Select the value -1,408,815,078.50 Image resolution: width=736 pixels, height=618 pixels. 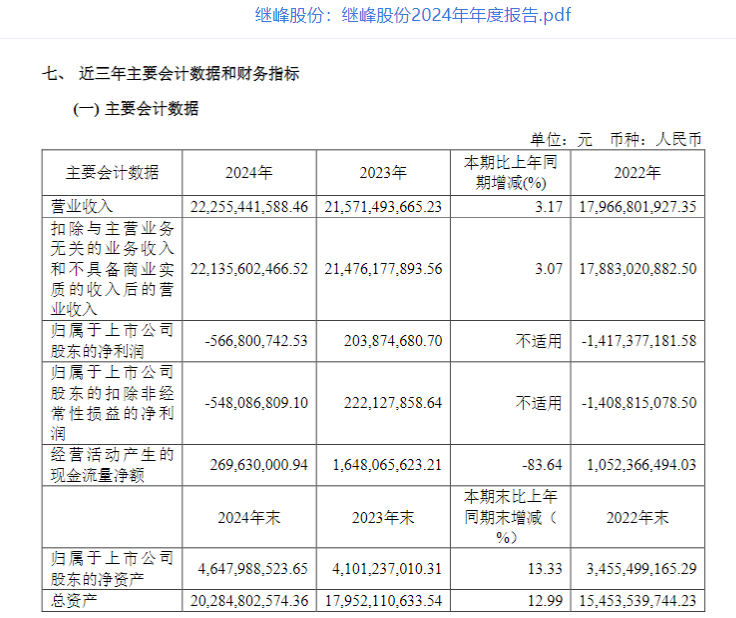(639, 403)
